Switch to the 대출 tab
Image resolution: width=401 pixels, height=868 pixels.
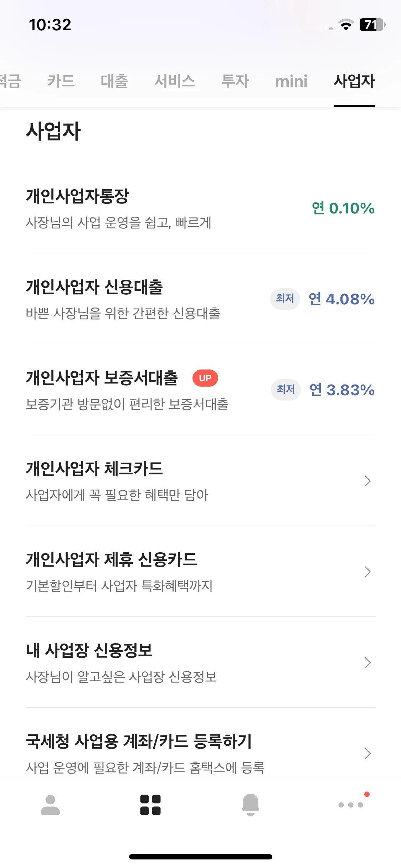[114, 81]
